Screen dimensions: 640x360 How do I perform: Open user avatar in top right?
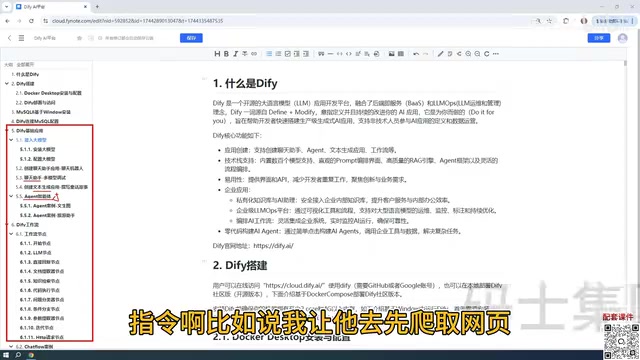coord(622,38)
